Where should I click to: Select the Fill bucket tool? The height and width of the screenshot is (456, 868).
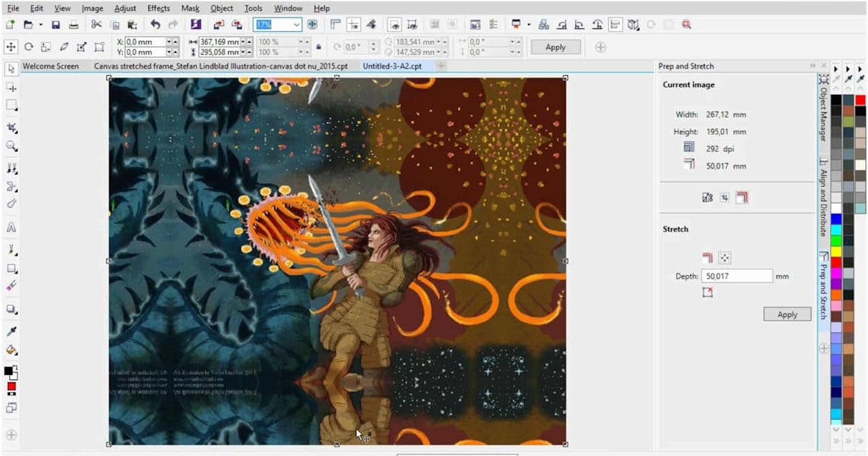point(12,350)
